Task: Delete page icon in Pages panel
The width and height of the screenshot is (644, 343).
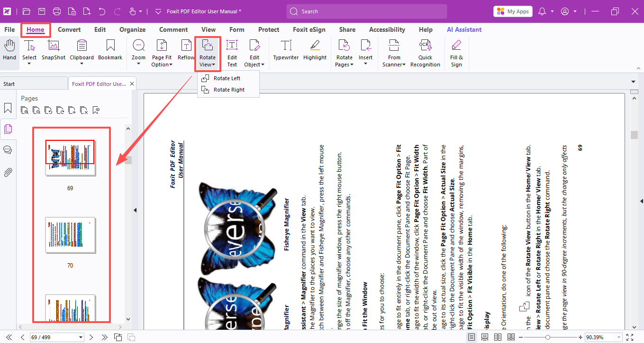Action: pyautogui.click(x=84, y=111)
